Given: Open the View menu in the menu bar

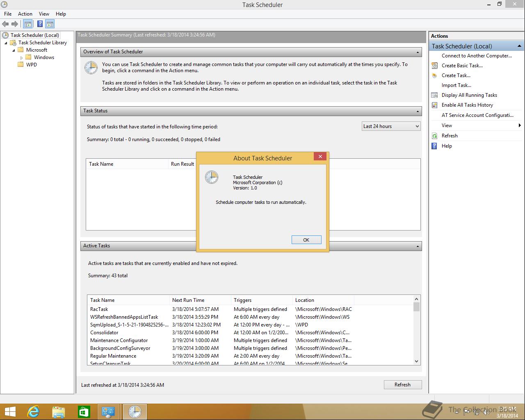Looking at the screenshot, I should tap(44, 14).
